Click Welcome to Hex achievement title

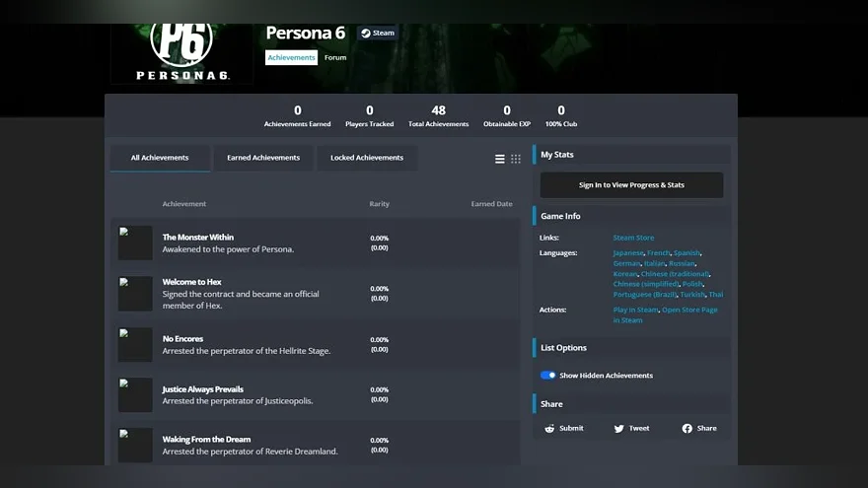(191, 282)
